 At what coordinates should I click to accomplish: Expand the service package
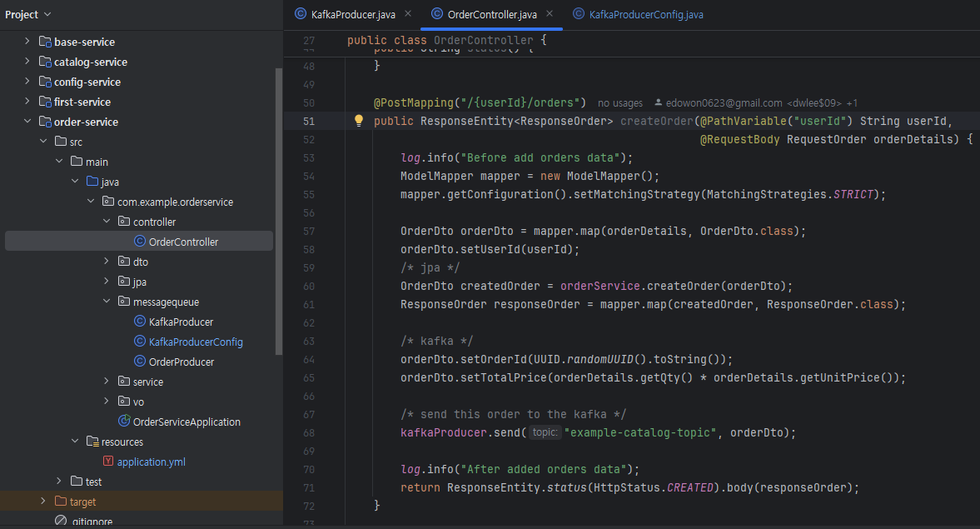tap(107, 381)
